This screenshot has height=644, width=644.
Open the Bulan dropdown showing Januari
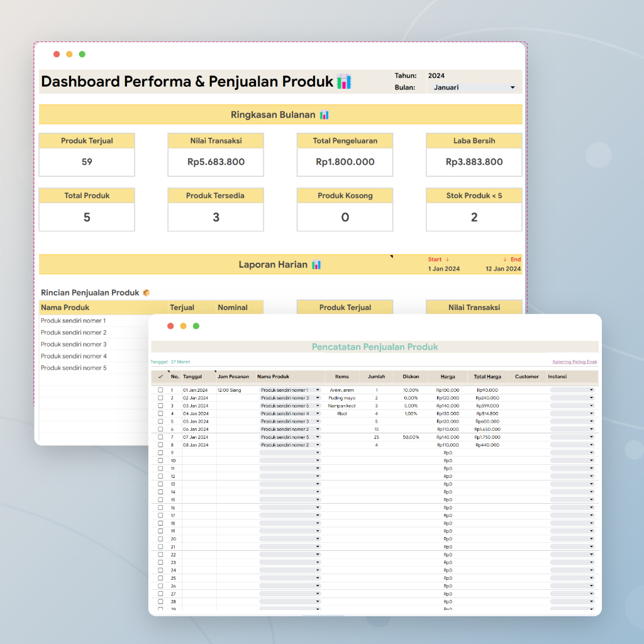474,87
